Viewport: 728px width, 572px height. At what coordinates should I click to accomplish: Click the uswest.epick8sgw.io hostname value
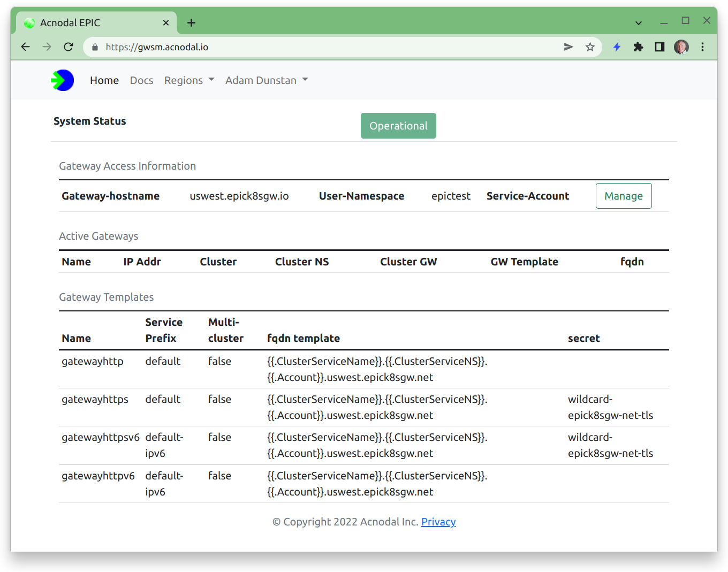239,196
